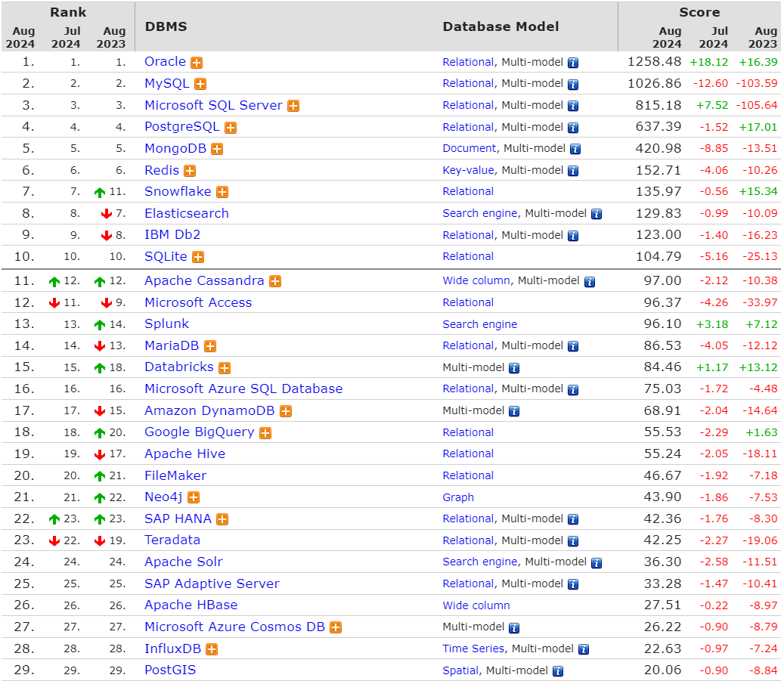This screenshot has height=681, width=784.
Task: Click the Elasticsearch link
Action: tap(187, 213)
